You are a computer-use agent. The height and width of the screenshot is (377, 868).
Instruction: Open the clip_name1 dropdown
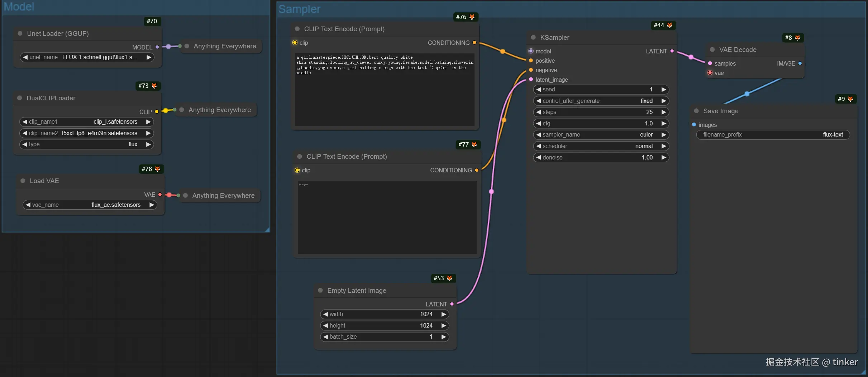86,122
